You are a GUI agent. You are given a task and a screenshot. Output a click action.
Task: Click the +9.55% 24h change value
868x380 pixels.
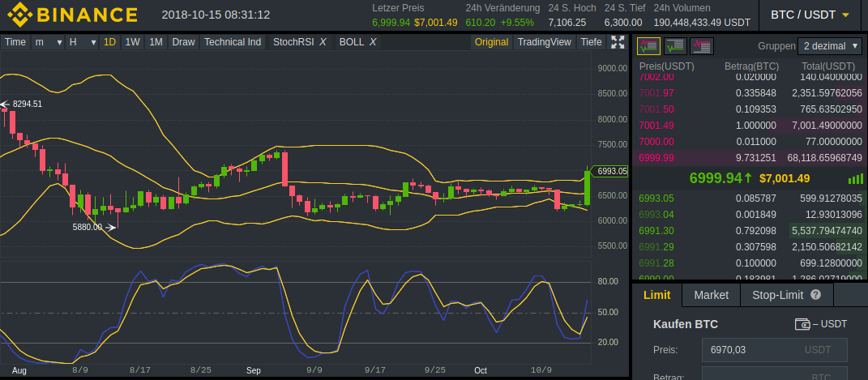[x=517, y=23]
